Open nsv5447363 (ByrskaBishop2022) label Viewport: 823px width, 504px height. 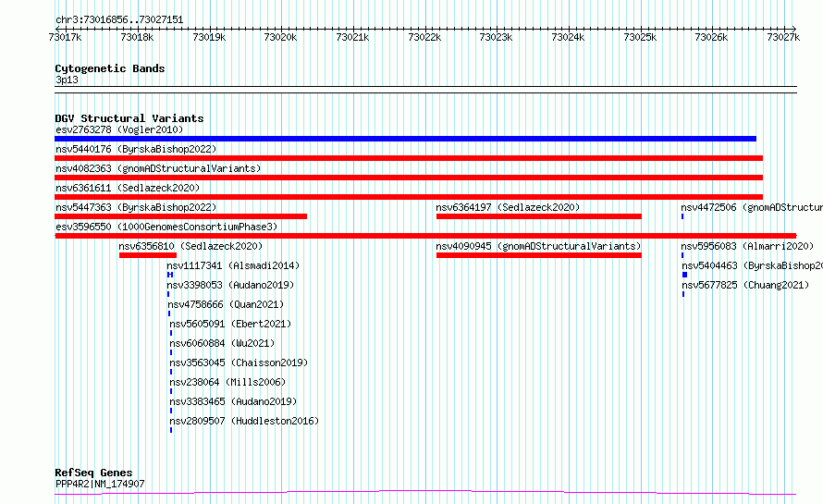click(x=136, y=207)
